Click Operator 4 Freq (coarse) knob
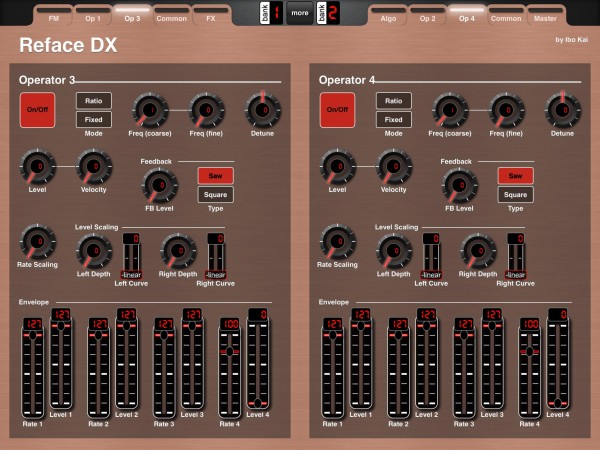600x450 pixels. [450, 110]
